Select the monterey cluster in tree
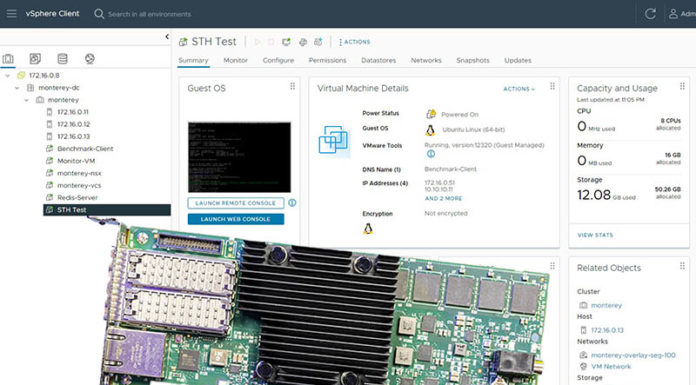 [x=63, y=100]
